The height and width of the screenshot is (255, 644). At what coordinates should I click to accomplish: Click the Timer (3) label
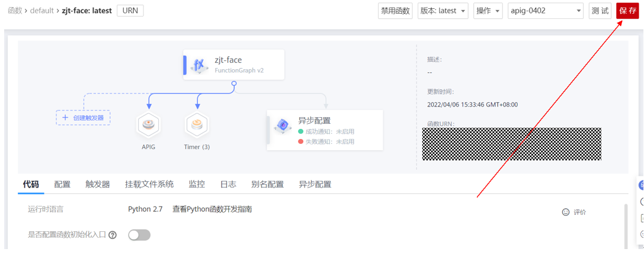tap(197, 147)
